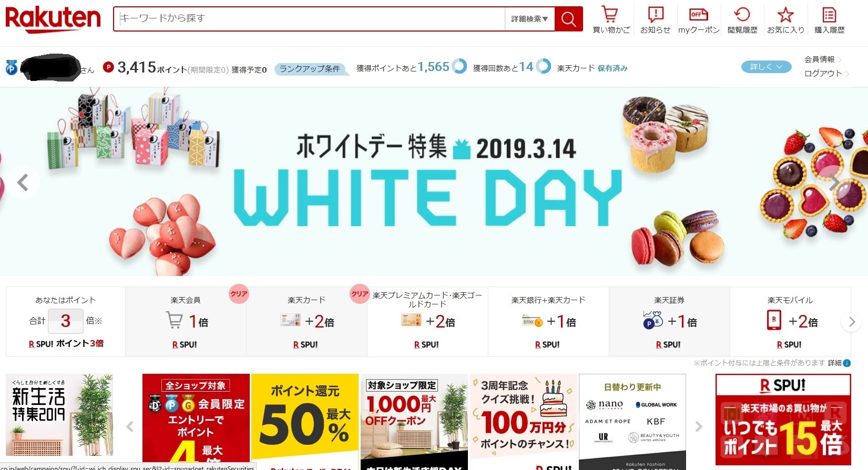Open the 新生活特集2019 banner thumbnail
Viewport: 868px width, 470px height.
pos(59,415)
